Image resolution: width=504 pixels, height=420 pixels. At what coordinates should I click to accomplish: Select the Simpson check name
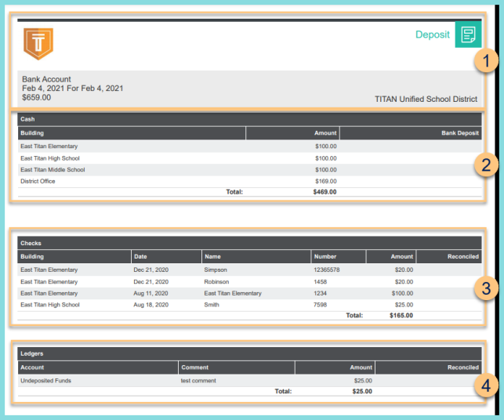216,270
